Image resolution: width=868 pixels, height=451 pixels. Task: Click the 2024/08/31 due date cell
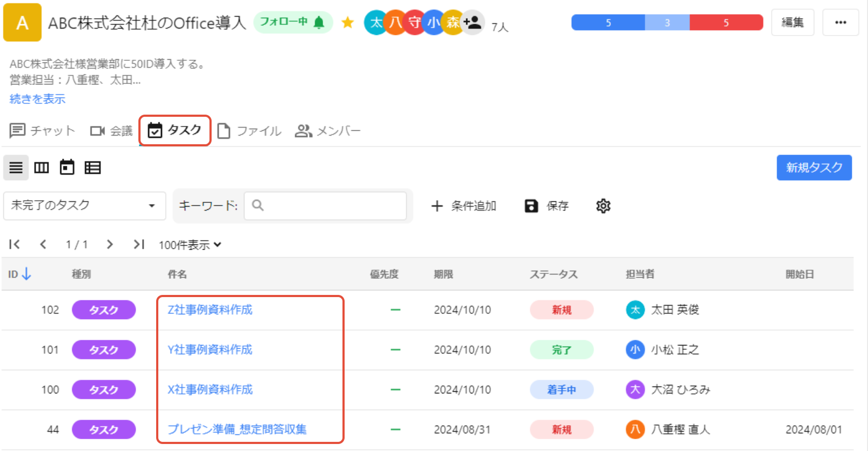pos(463,429)
